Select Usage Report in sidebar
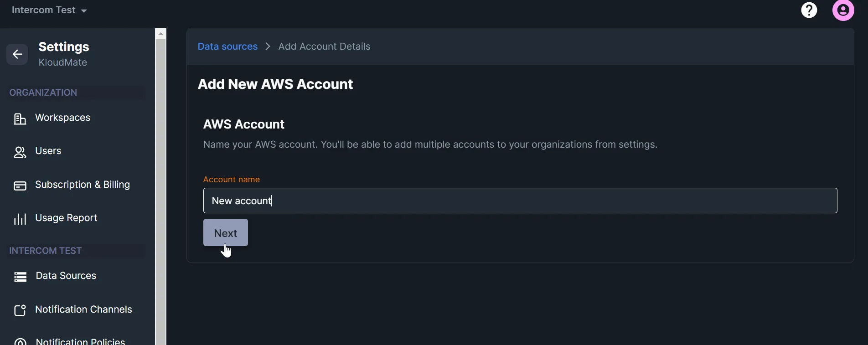868x345 pixels. click(x=66, y=218)
